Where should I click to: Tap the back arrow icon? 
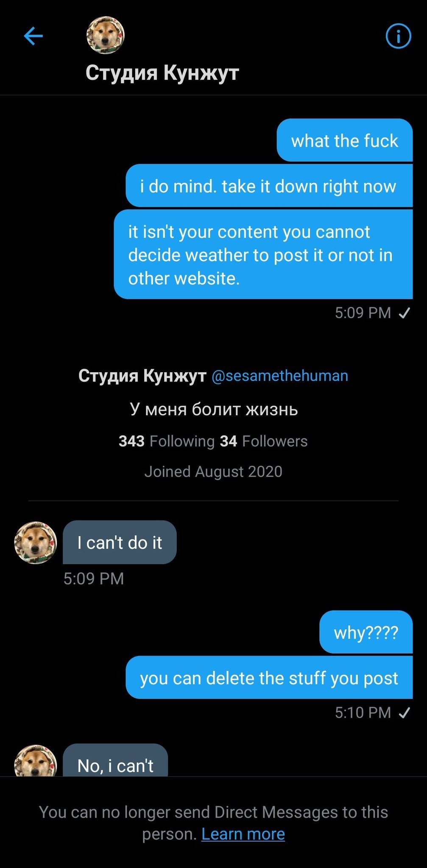[33, 36]
